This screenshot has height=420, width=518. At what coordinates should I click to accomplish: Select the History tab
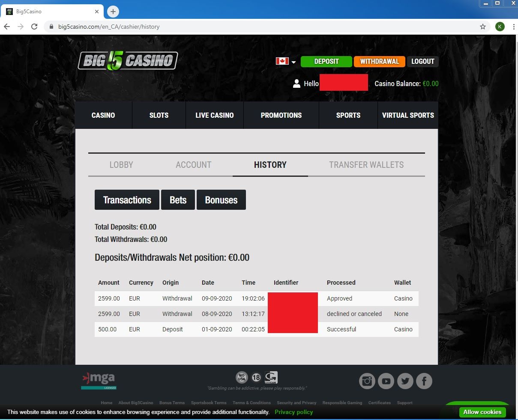click(x=270, y=165)
